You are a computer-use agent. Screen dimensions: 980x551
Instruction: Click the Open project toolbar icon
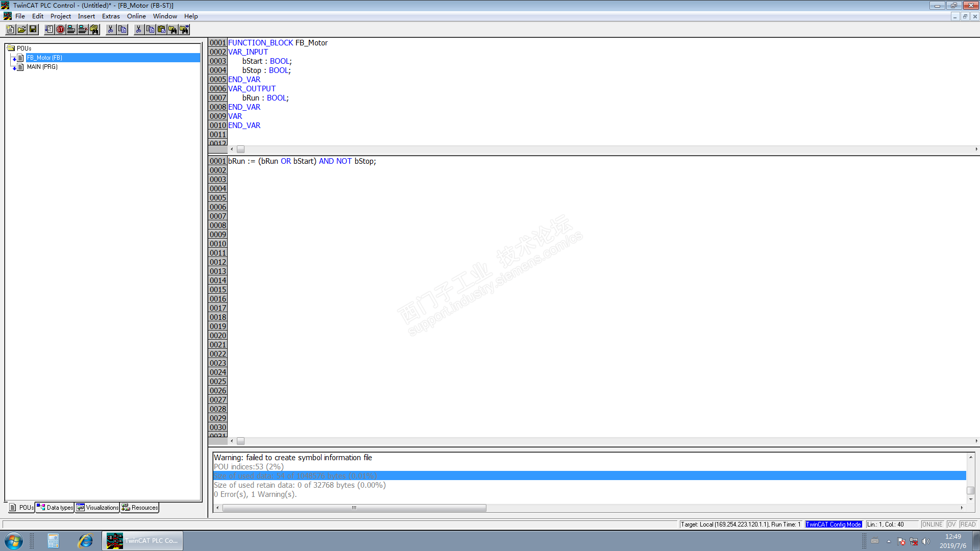pyautogui.click(x=22, y=30)
